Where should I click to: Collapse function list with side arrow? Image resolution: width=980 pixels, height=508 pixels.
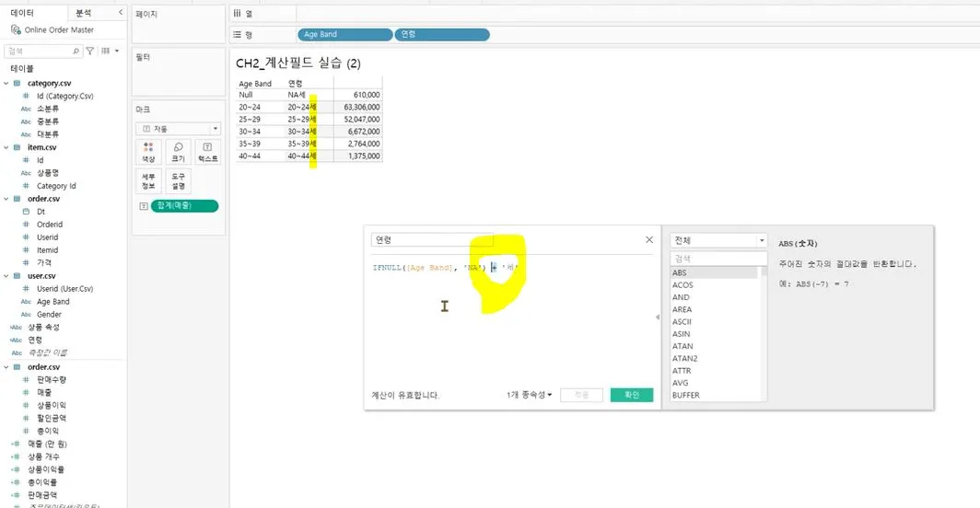point(658,317)
